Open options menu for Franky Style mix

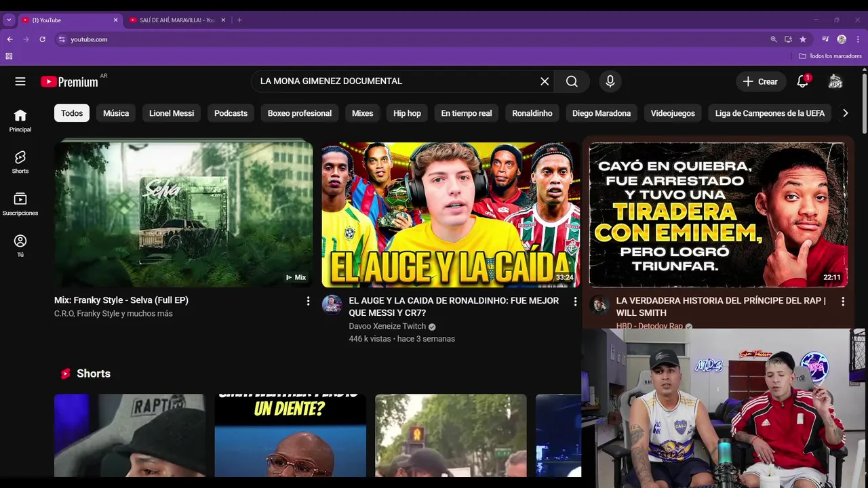(x=308, y=301)
